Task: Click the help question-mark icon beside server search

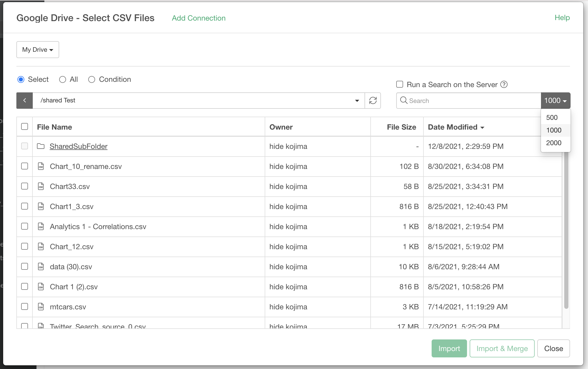Action: (x=504, y=84)
